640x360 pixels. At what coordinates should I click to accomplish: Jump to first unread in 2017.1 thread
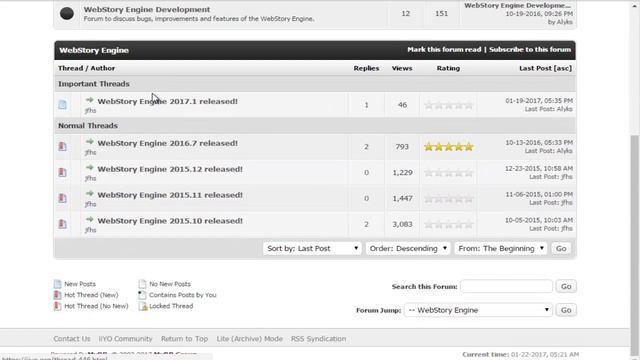(89, 100)
